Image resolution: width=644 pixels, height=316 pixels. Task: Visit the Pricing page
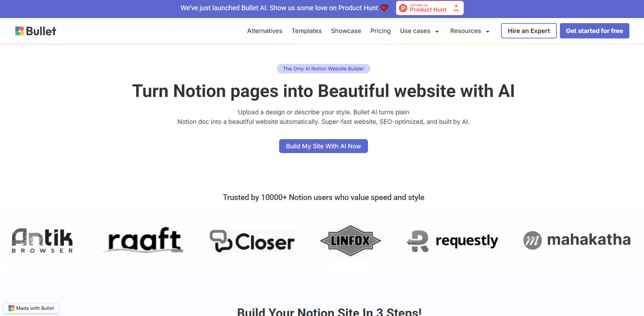click(x=380, y=31)
